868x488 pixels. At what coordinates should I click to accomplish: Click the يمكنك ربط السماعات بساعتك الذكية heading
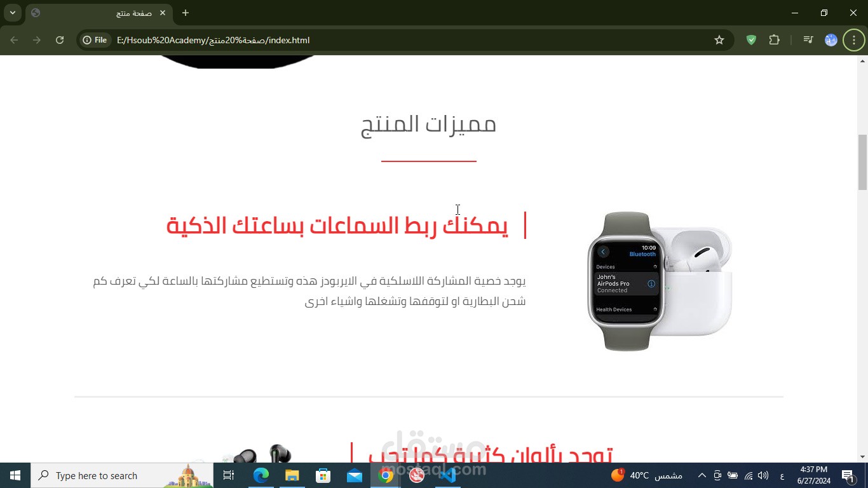[337, 226]
